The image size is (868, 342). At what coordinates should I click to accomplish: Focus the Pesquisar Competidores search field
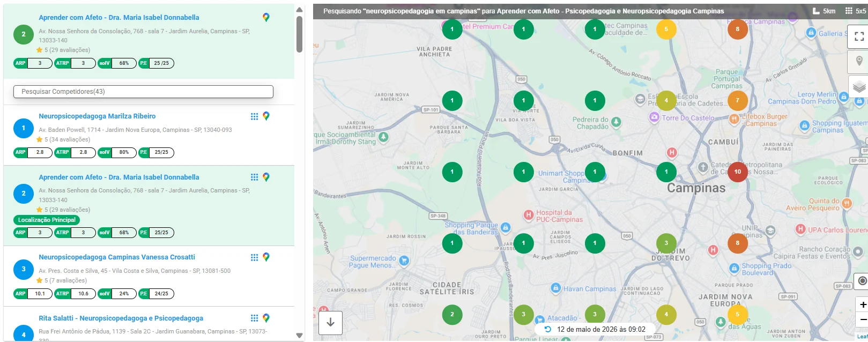click(x=143, y=92)
